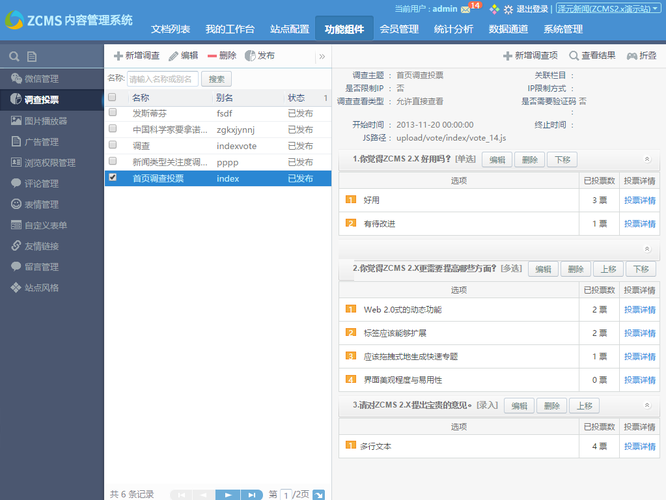Click the 表情管理 smiley icon
This screenshot has width=666, height=500.
[x=16, y=204]
